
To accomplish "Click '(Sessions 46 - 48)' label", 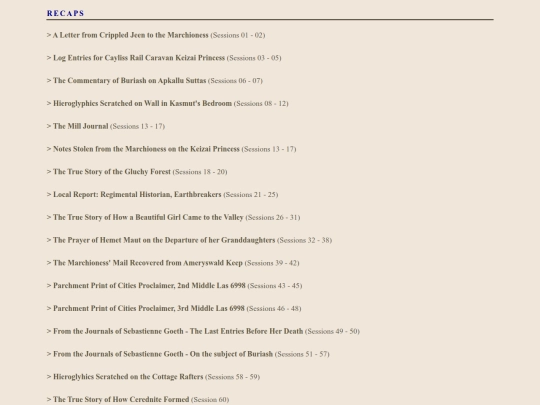I will 274,308.
